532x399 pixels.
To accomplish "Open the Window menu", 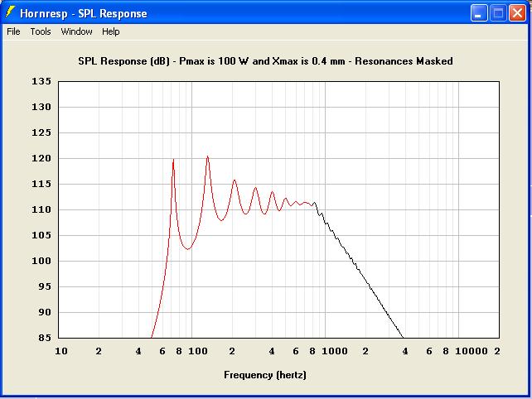I will [x=76, y=31].
